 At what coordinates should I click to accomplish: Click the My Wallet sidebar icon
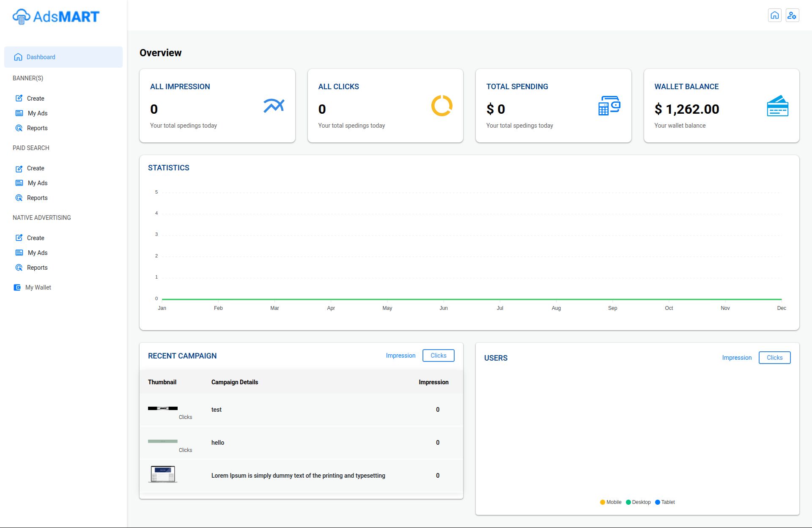click(17, 287)
